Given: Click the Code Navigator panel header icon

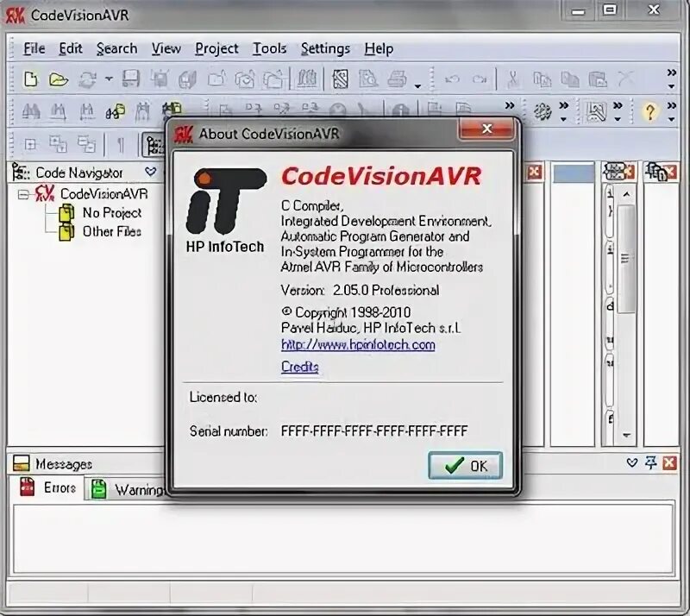Looking at the screenshot, I should point(21,173).
